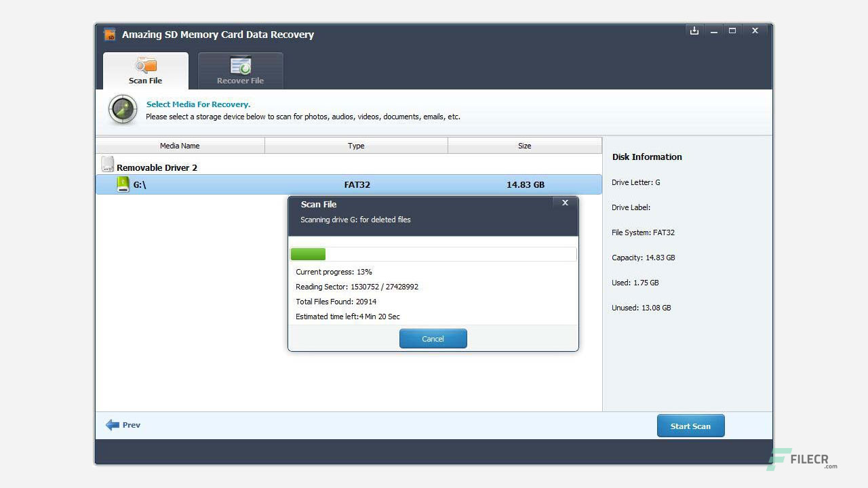
Task: Open the Recover File tab
Action: 240,70
